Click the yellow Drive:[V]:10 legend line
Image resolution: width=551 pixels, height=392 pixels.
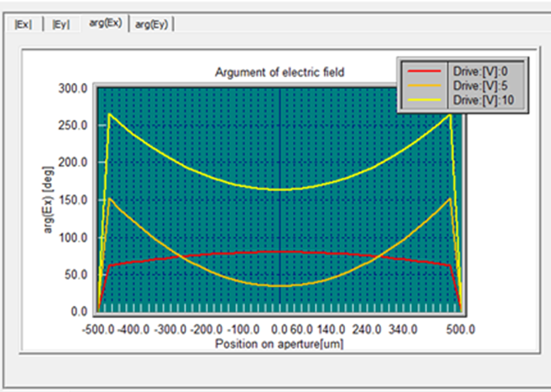(x=424, y=100)
